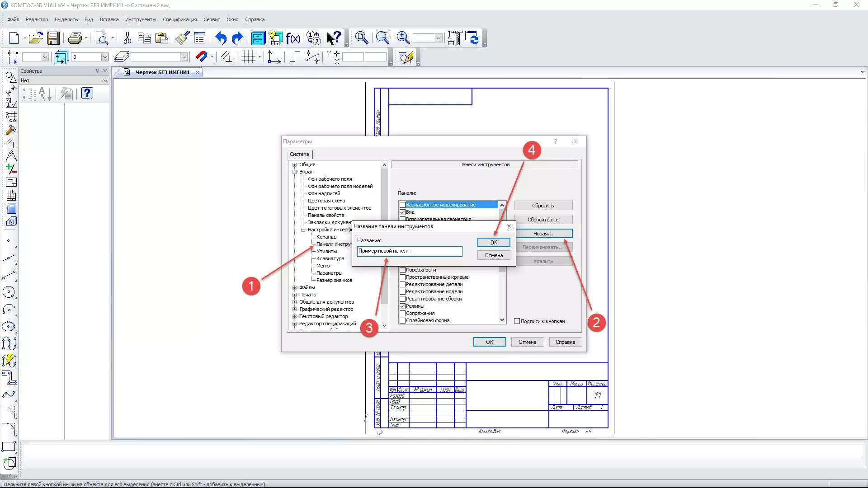This screenshot has width=868, height=488.
Task: Expand Графический редактор tree node
Action: (295, 310)
